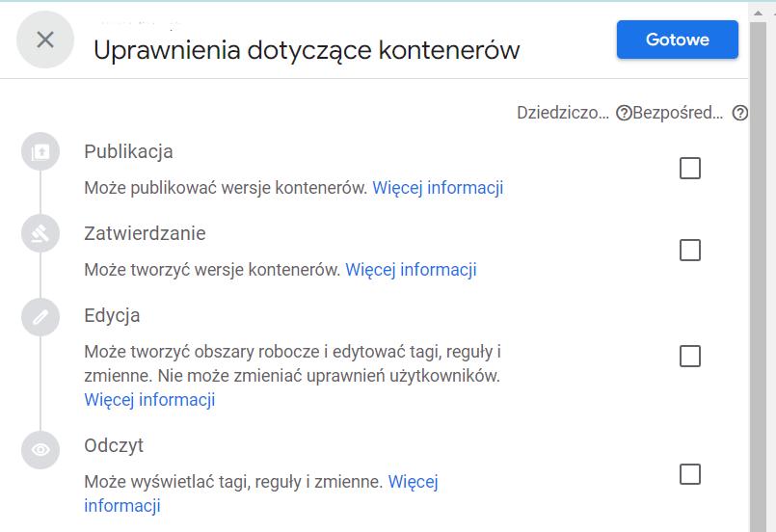Close the container permissions panel with X
The image size is (776, 532).
coord(45,40)
